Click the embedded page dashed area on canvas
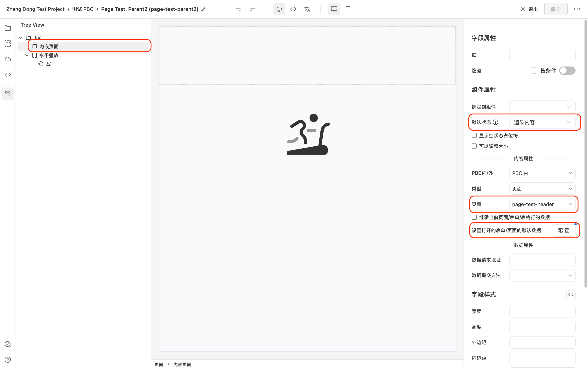Image resolution: width=588 pixels, height=369 pixels. (x=307, y=56)
